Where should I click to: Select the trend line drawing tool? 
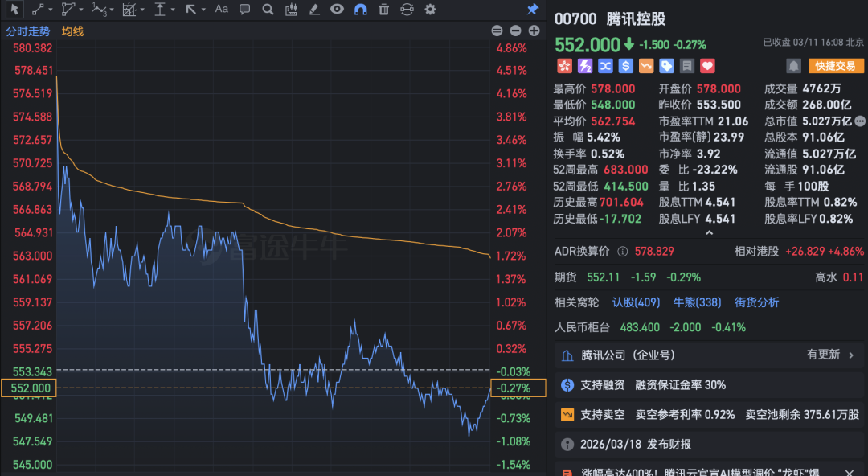[39, 10]
